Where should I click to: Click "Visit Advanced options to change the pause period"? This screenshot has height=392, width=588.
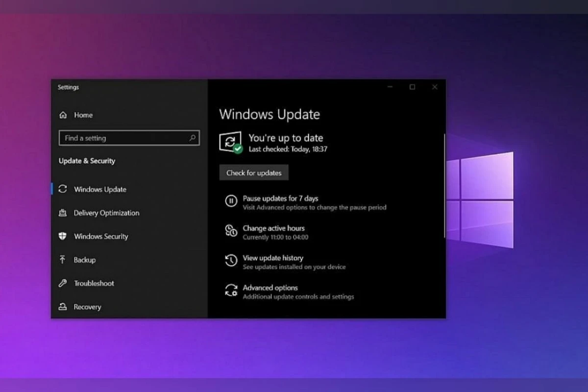(x=315, y=207)
